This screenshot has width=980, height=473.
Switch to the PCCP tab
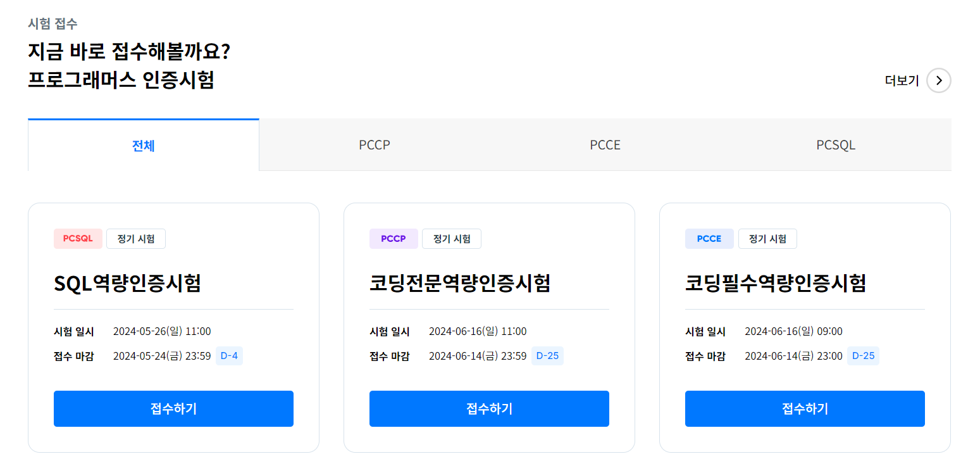pos(375,145)
